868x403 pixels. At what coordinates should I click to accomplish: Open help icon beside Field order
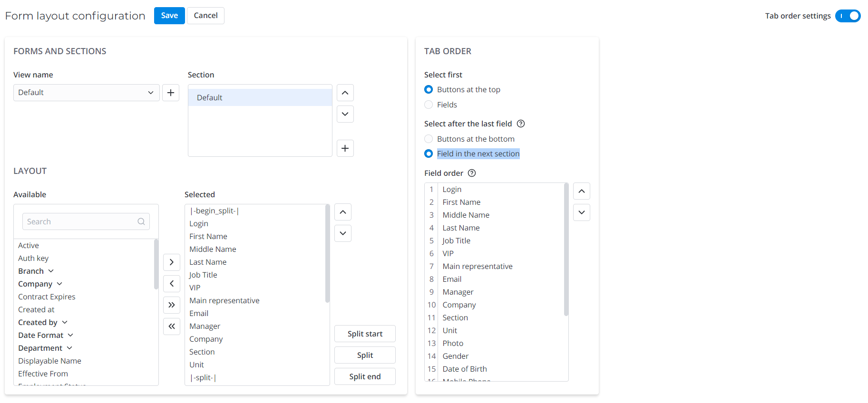(x=471, y=173)
